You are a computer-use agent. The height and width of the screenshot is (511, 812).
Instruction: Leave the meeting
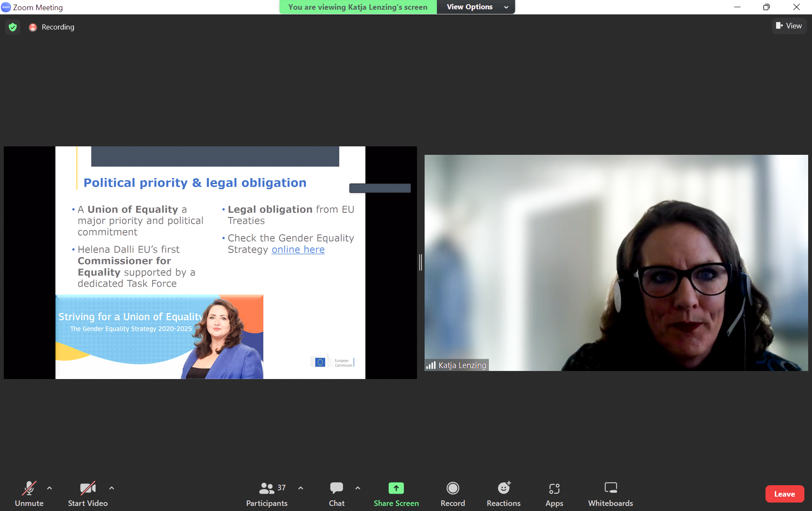785,494
